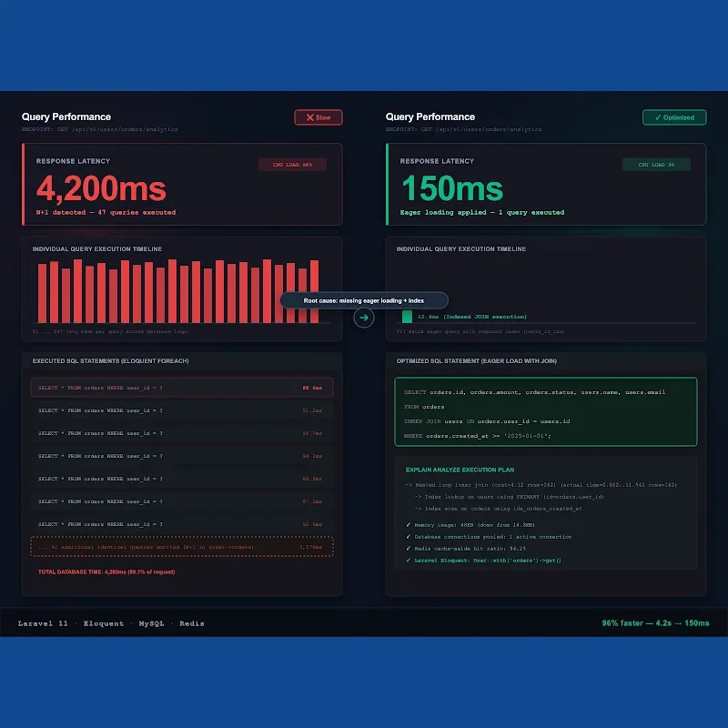Click the green 'CPU LOAD' badge
Image resolution: width=728 pixels, height=728 pixels.
656,165
